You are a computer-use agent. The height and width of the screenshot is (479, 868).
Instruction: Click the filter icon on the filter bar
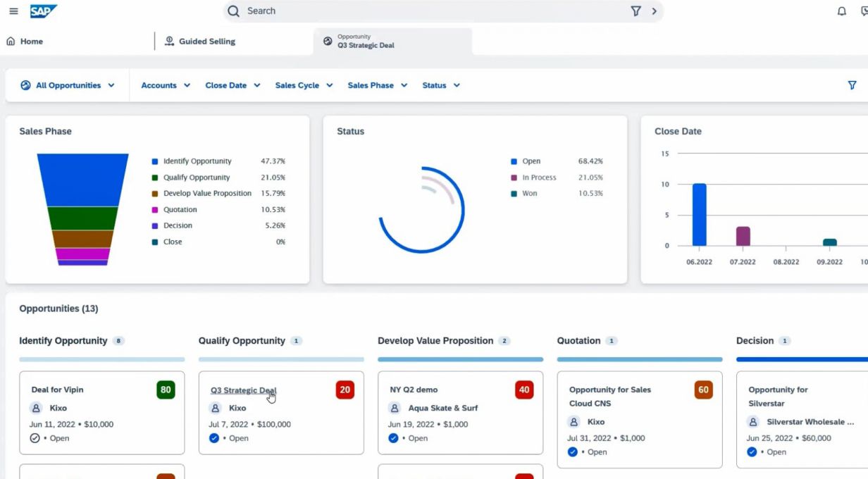click(852, 85)
